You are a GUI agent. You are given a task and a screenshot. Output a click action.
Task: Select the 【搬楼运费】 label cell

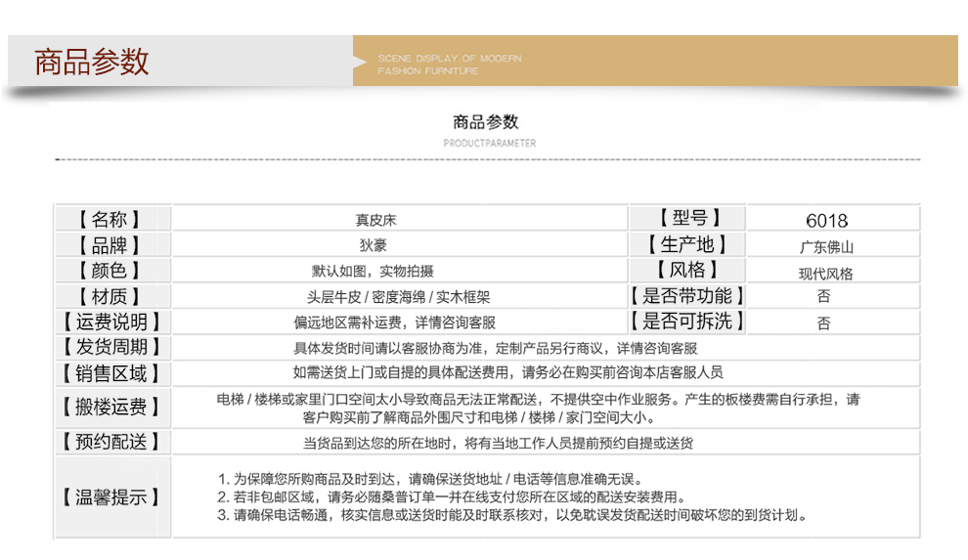pos(112,407)
